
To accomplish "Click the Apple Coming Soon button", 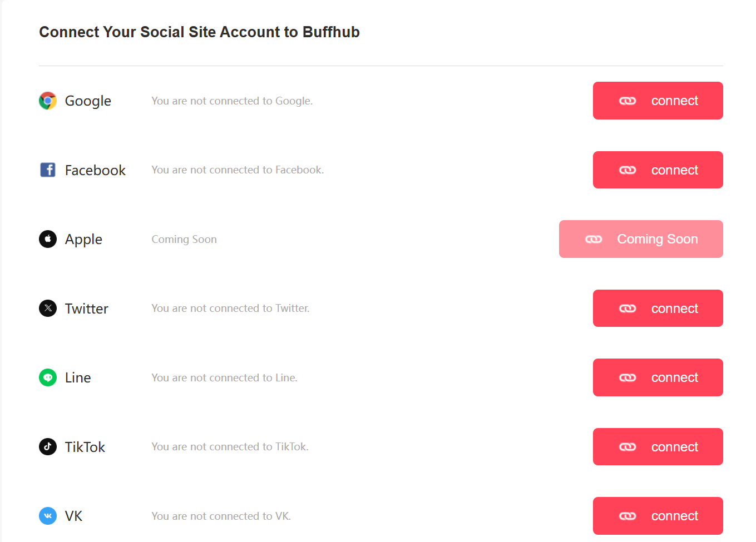I will tap(640, 239).
